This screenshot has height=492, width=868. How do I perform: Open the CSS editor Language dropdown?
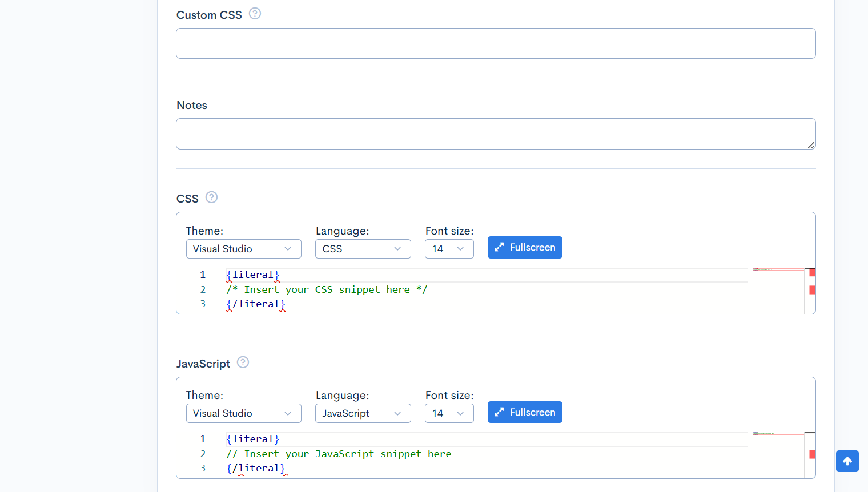click(x=363, y=249)
